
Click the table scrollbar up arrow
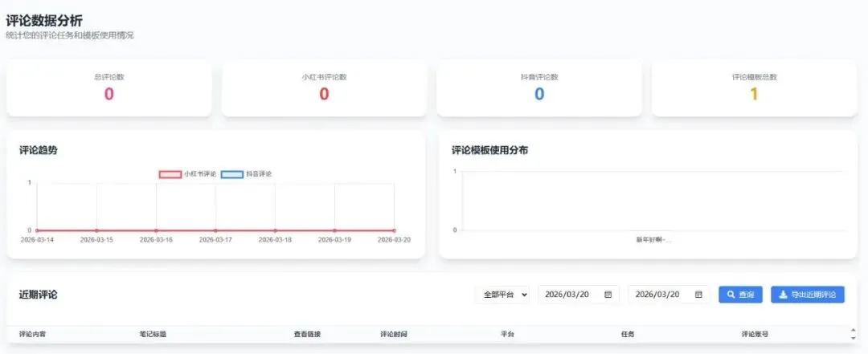click(853, 330)
